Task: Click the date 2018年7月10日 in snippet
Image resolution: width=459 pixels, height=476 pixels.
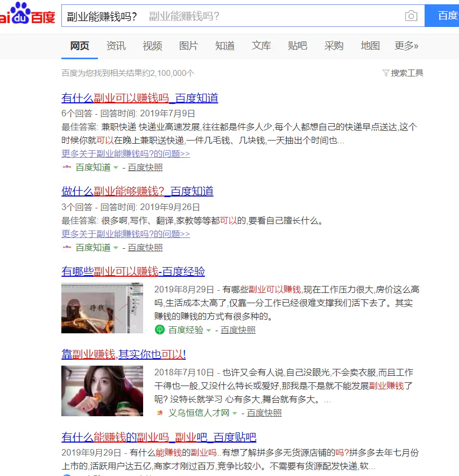Action: click(x=184, y=372)
